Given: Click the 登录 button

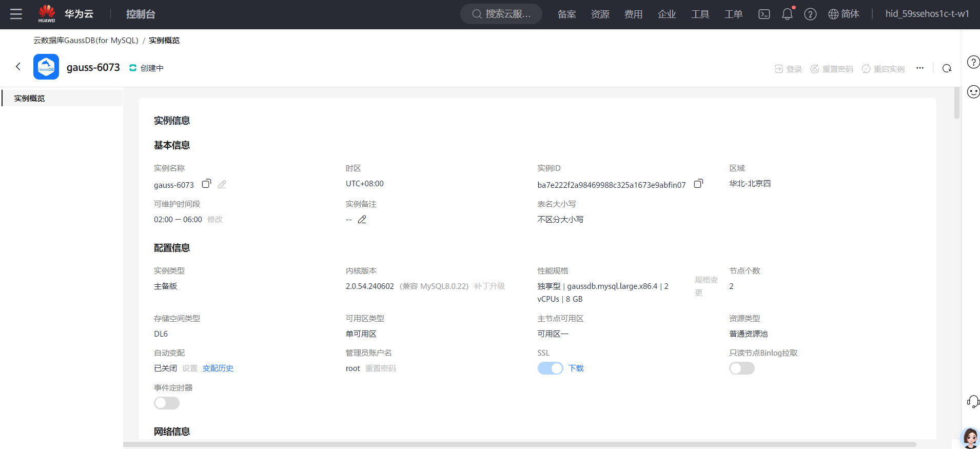Looking at the screenshot, I should tap(788, 69).
